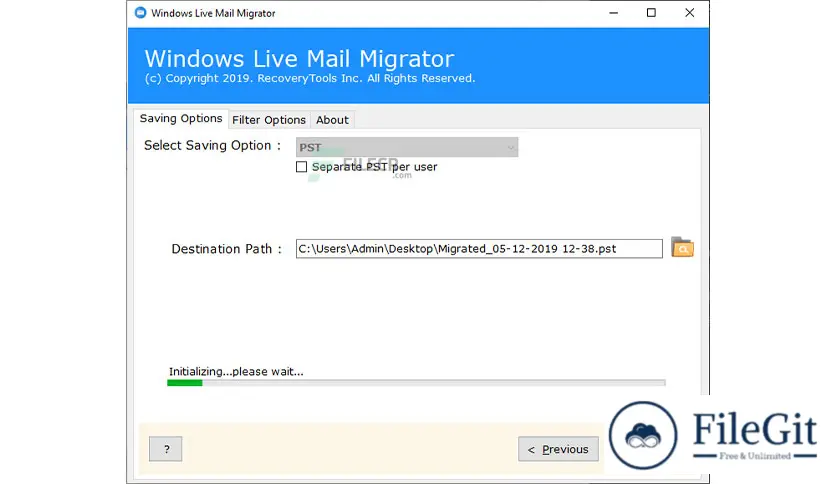Enable Separate PST per user checkbox
The image size is (836, 484).
click(x=302, y=167)
